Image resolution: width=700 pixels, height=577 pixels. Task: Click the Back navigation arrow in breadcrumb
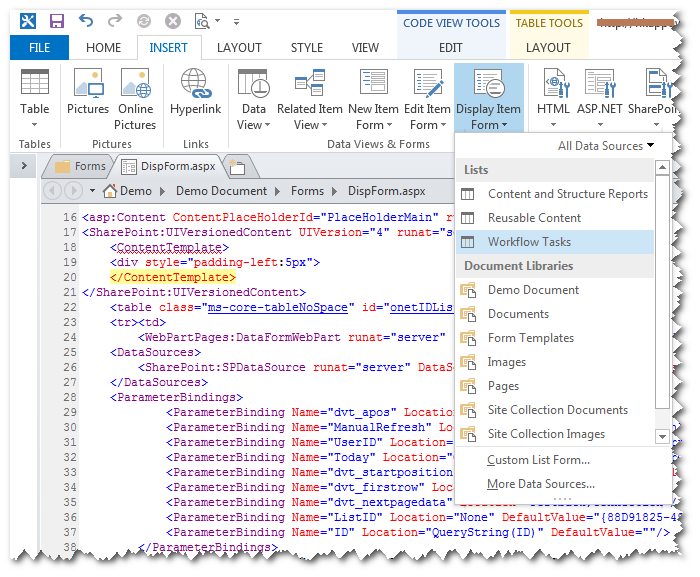click(x=52, y=191)
